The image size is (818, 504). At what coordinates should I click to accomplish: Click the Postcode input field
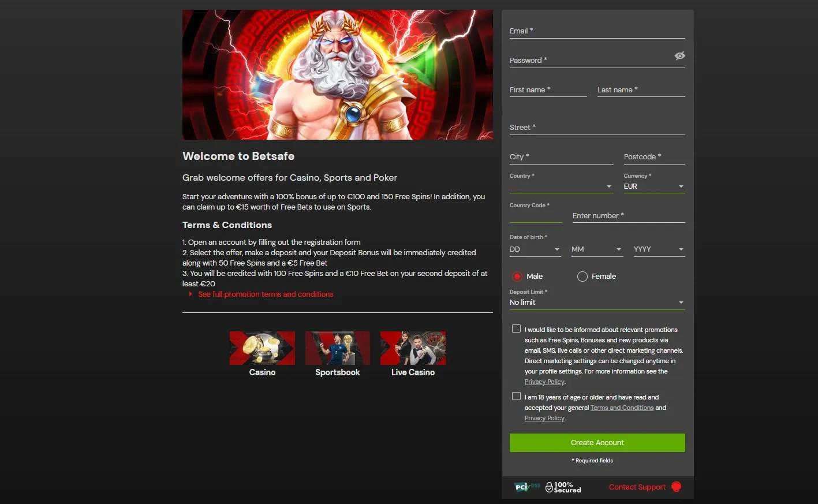click(654, 156)
